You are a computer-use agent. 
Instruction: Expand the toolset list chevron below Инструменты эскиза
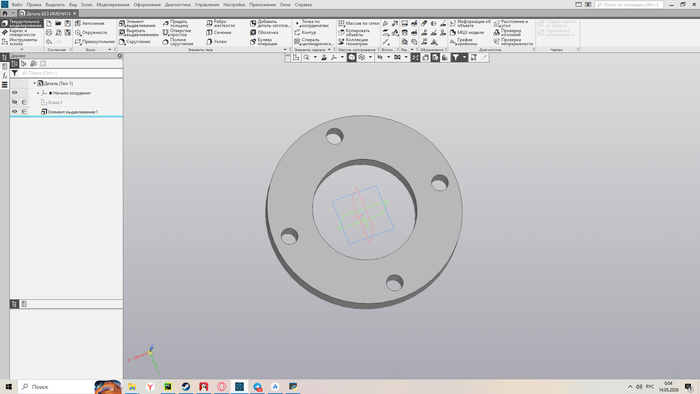tap(22, 50)
